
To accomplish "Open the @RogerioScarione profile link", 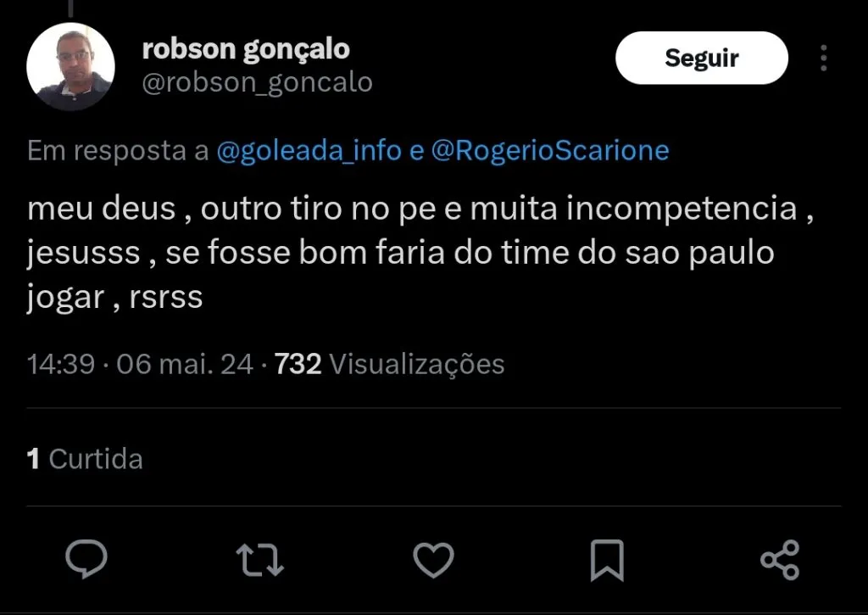I will click(x=550, y=151).
